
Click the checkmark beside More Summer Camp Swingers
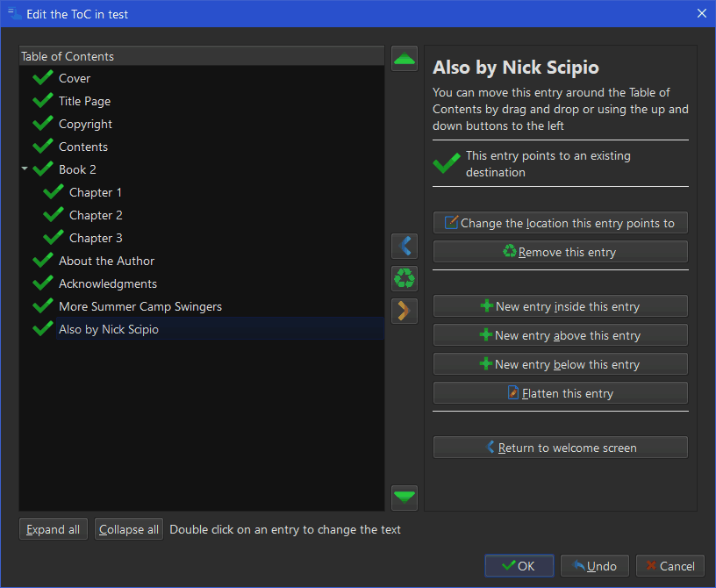43,306
